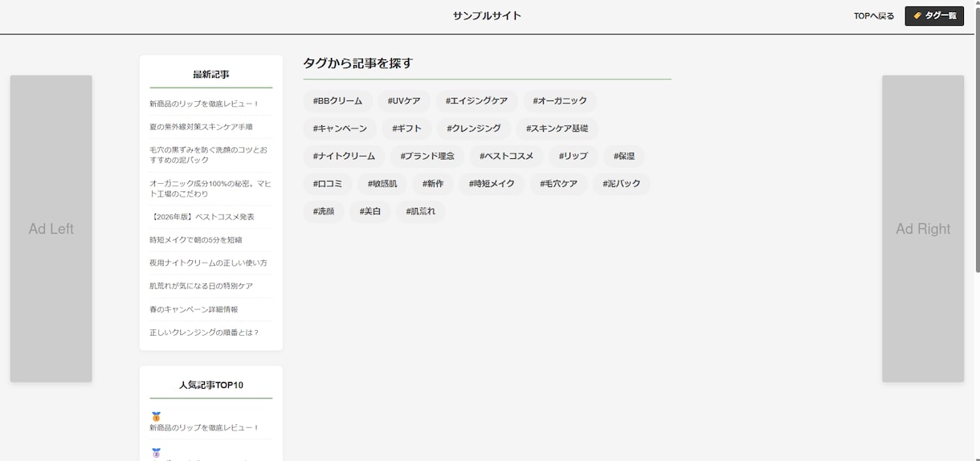The height and width of the screenshot is (461, 980).
Task: Click the #ブランド理念 tag
Action: 427,157
